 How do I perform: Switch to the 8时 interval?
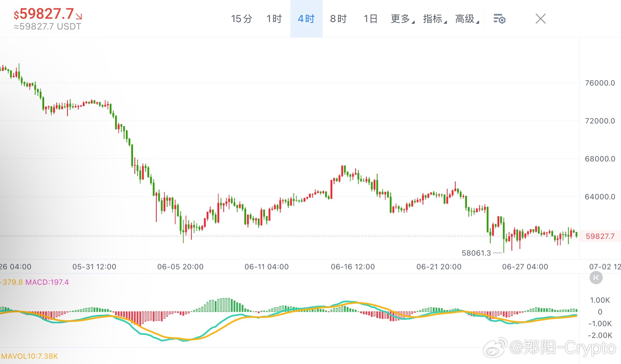tap(338, 19)
